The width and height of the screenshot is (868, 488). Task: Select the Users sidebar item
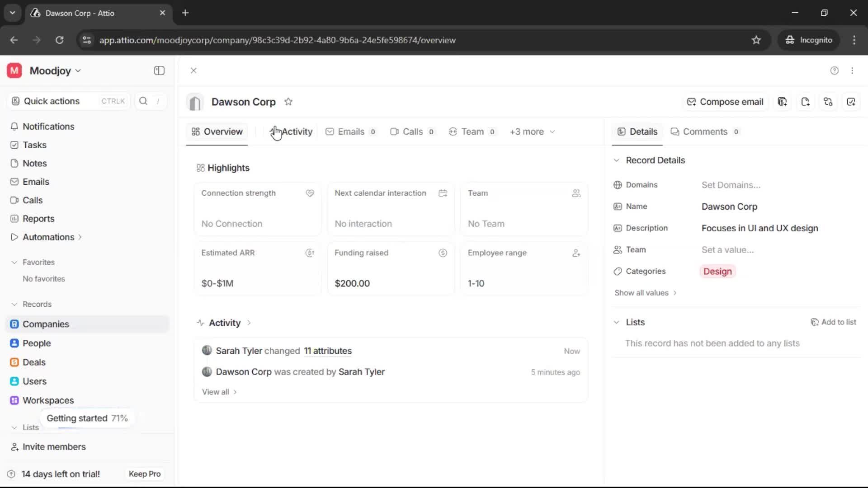click(35, 381)
